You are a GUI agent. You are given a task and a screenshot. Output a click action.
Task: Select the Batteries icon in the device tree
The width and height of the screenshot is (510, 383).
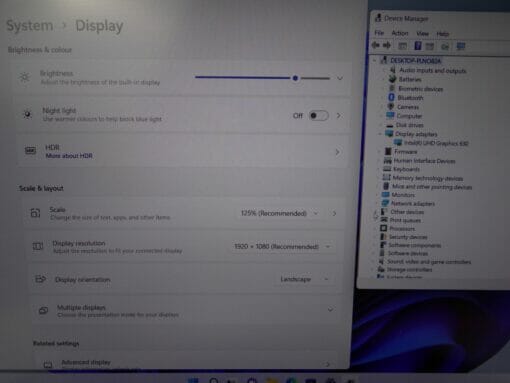(393, 79)
